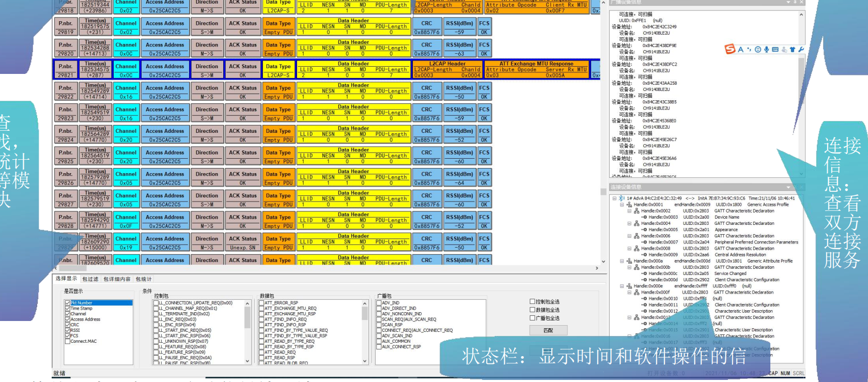Screen dimensions: 868x382
Task: Click characteristic icon beside Handle:0x0008
Action: [x=637, y=248]
